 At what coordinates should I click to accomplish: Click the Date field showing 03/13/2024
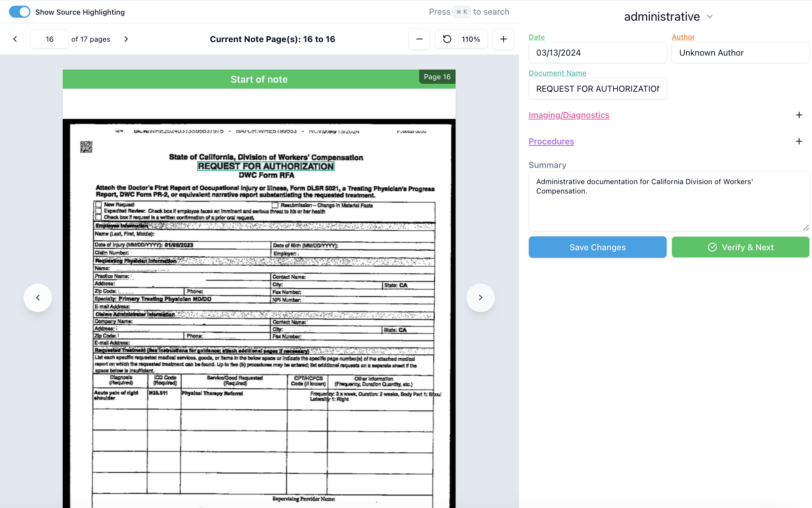click(597, 53)
